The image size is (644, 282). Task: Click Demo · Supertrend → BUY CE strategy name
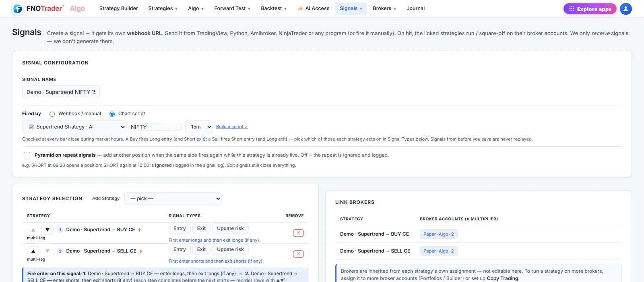[101, 230]
